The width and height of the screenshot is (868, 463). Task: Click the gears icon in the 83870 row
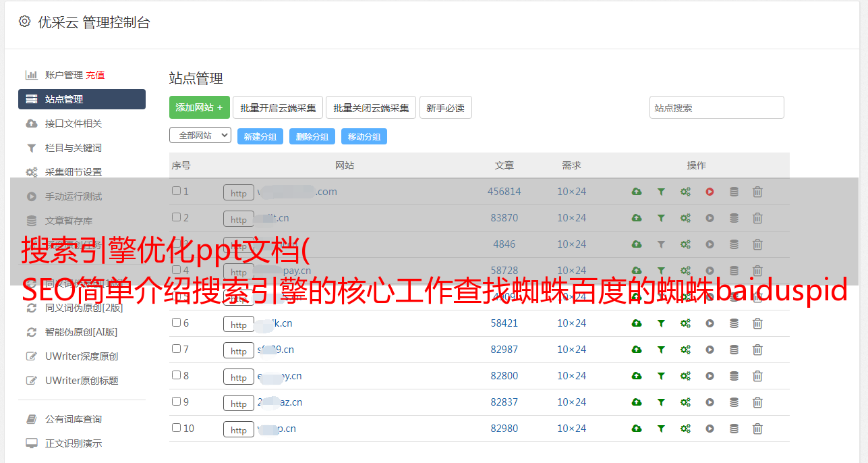tap(685, 218)
